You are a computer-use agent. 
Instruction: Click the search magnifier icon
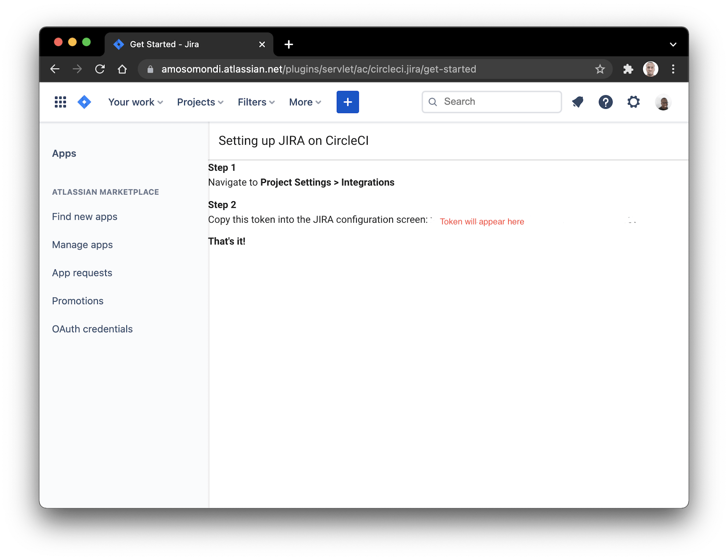click(x=433, y=102)
